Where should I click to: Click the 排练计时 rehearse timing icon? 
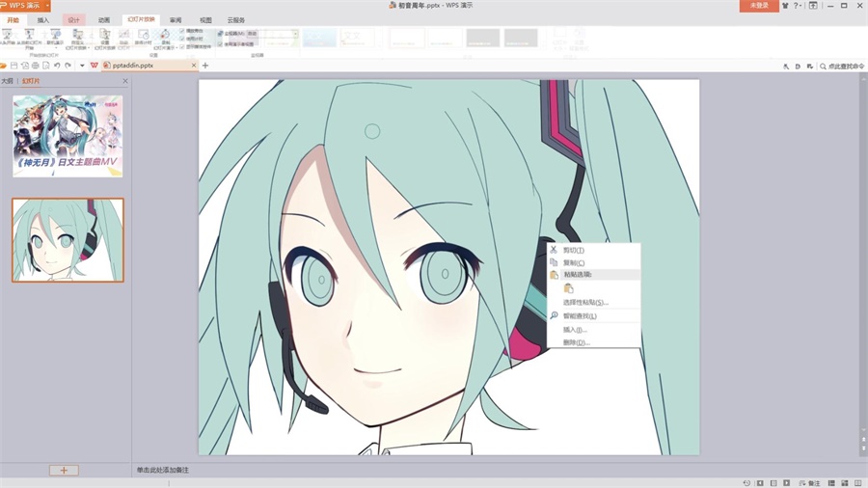click(x=144, y=38)
